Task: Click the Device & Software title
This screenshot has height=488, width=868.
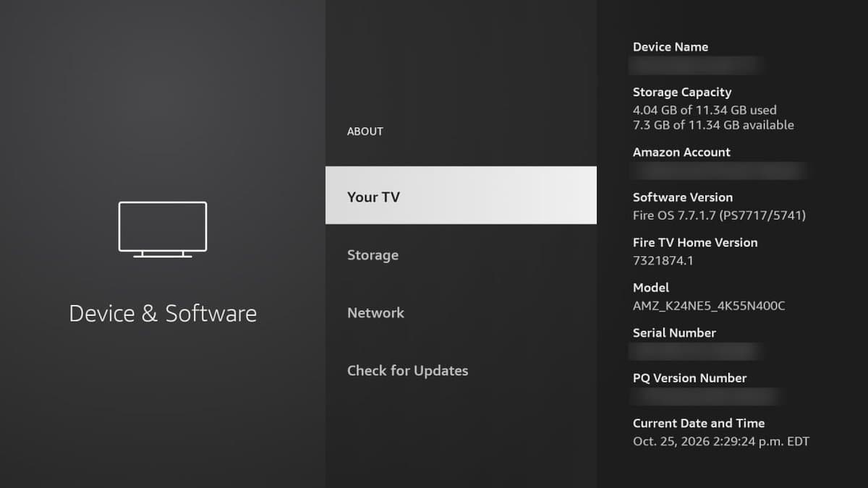Action: point(163,314)
